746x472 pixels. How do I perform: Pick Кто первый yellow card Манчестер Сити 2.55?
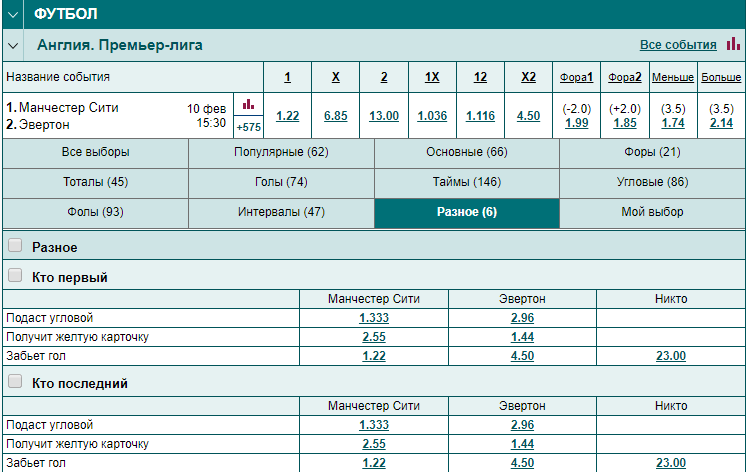tap(374, 337)
